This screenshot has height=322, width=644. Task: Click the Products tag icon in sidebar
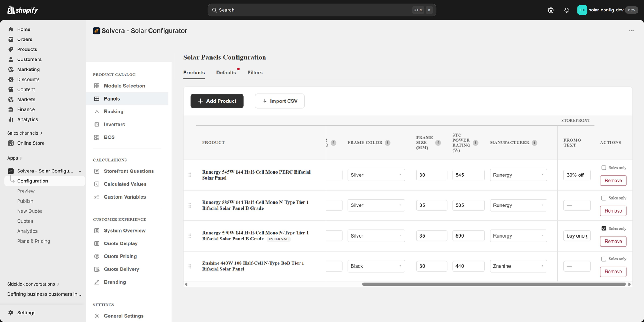[x=11, y=49]
